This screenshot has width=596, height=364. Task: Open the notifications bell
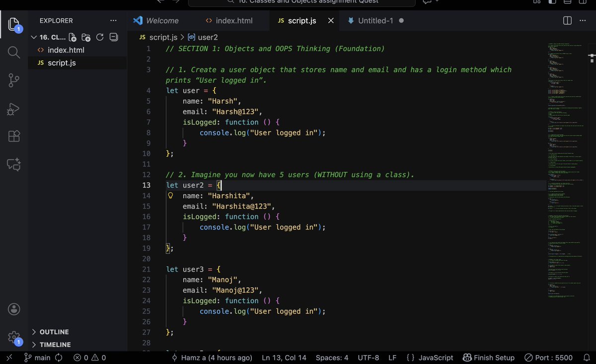587,358
